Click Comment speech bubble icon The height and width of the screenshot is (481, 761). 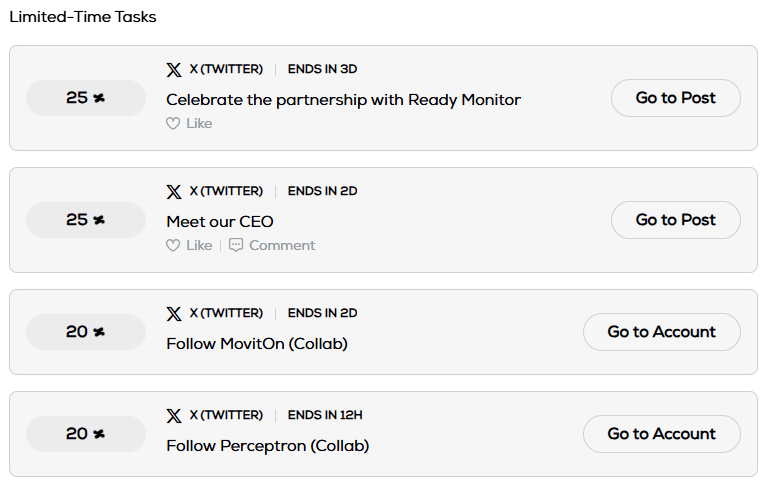(236, 246)
